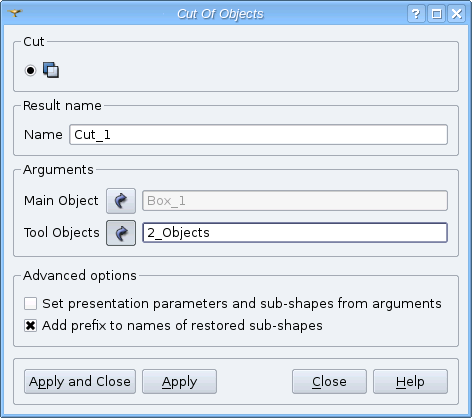This screenshot has width=472, height=418.
Task: Click the Main Object selection arrow button
Action: [121, 201]
